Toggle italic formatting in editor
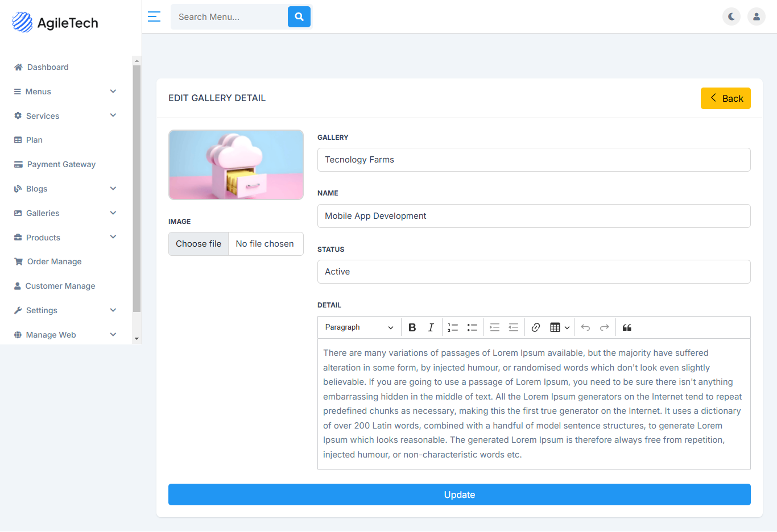Viewport: 777px width, 532px height. 431,327
